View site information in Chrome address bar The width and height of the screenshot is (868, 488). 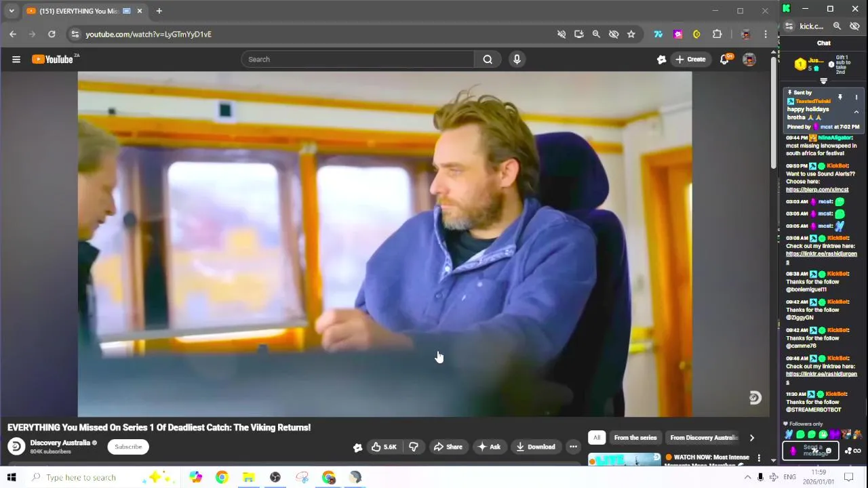(x=75, y=34)
